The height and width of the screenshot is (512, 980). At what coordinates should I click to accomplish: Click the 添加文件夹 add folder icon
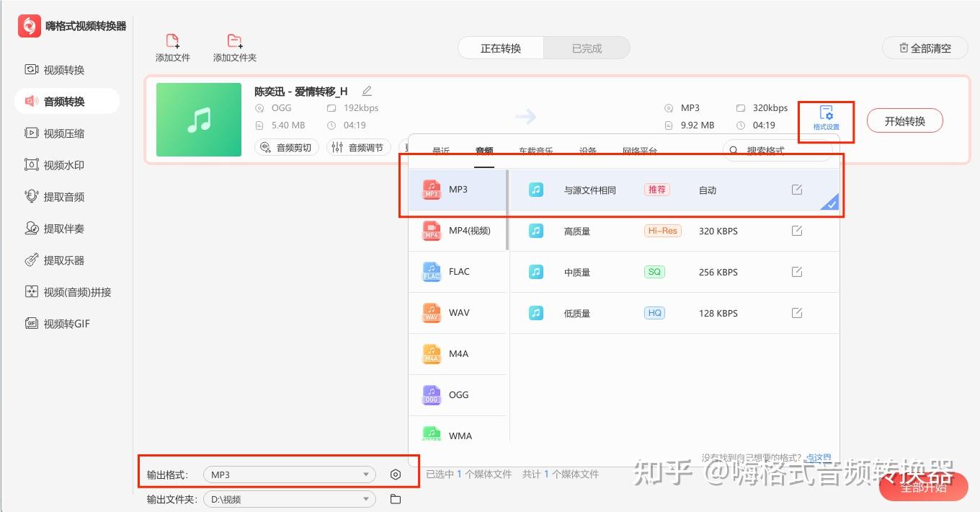click(234, 41)
